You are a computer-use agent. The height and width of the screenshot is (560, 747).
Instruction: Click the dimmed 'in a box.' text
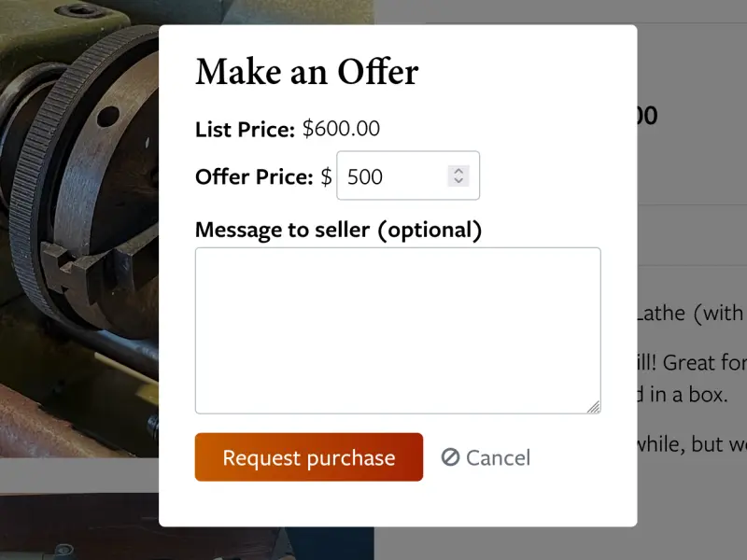coord(683,394)
